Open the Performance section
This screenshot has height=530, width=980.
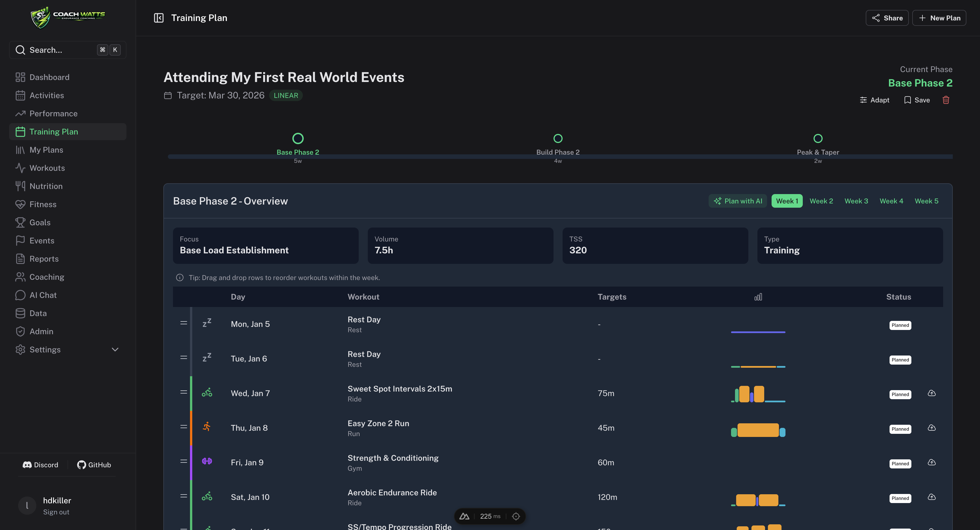coord(68,114)
